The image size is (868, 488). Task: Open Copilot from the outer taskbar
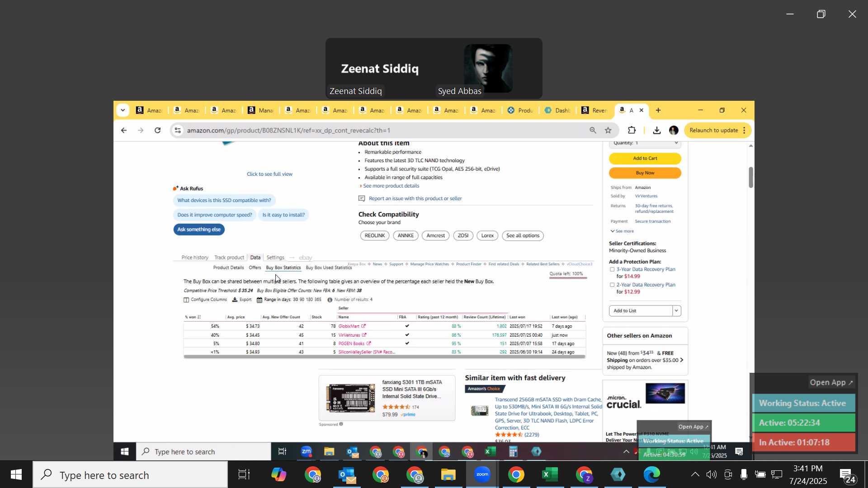tap(278, 475)
